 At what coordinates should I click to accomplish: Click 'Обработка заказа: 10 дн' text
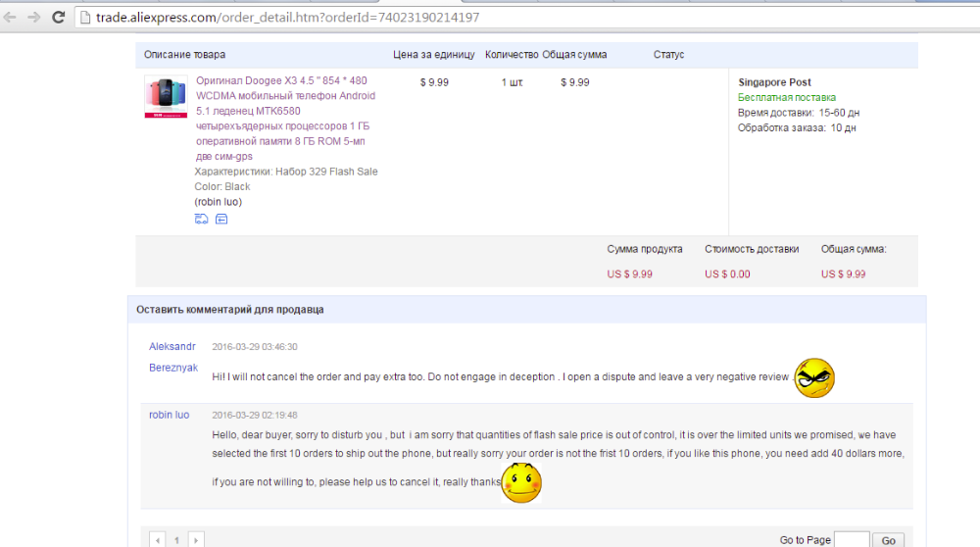click(796, 128)
